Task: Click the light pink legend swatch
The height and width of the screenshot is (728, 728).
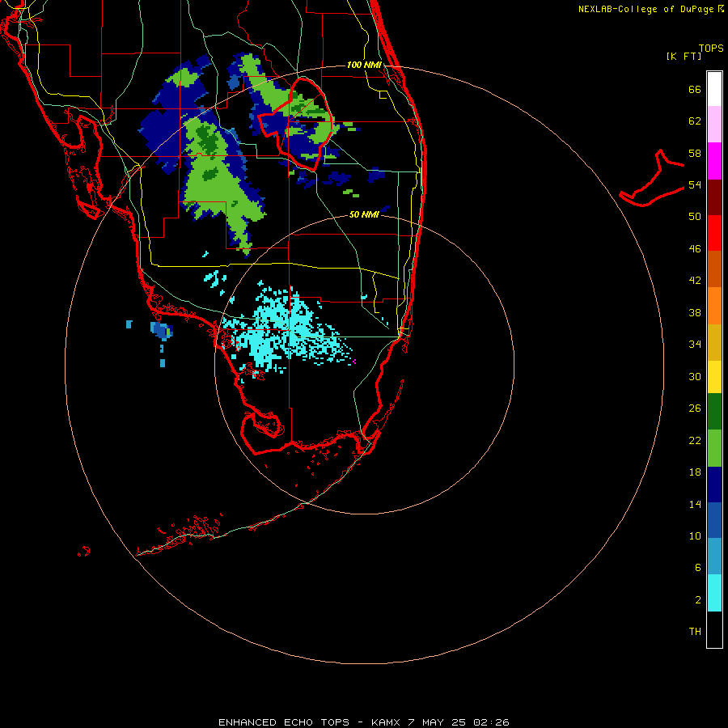Action: tap(714, 124)
